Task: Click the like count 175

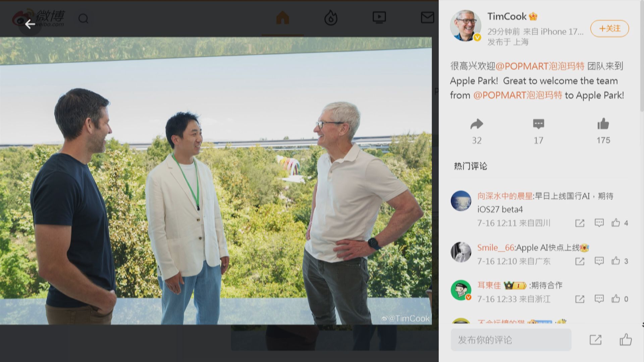Action: pos(603,140)
